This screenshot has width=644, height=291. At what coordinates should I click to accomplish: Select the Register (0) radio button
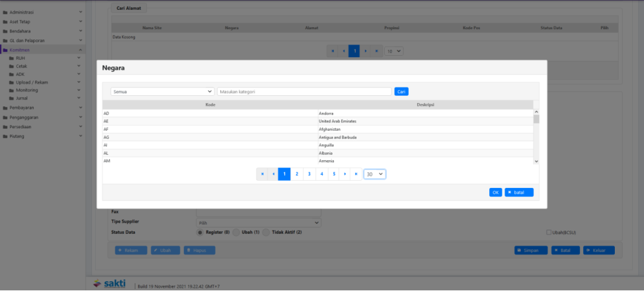(x=200, y=232)
